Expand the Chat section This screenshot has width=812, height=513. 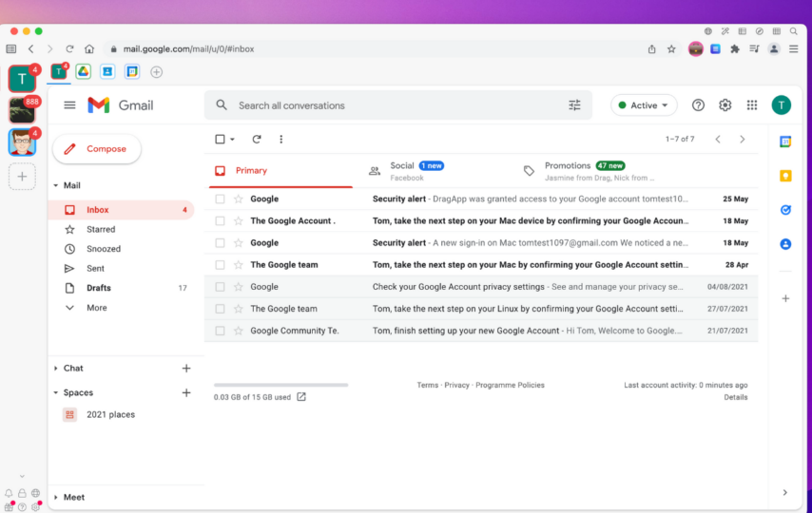[56, 368]
